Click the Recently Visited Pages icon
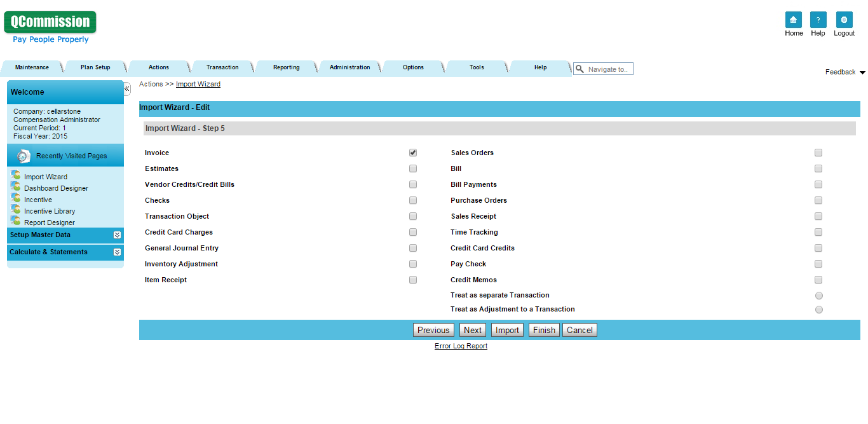The height and width of the screenshot is (424, 868). pyautogui.click(x=23, y=155)
